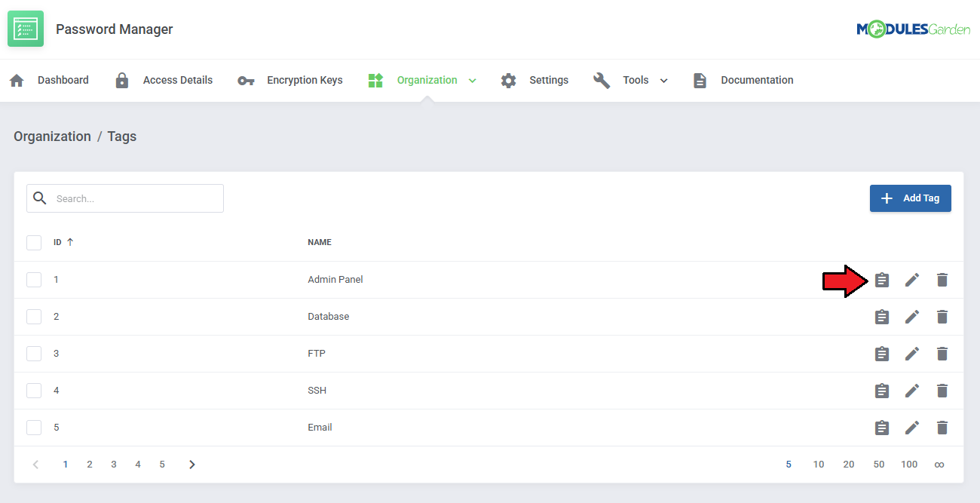The image size is (980, 503).
Task: Click the Tools wrench icon
Action: click(602, 81)
